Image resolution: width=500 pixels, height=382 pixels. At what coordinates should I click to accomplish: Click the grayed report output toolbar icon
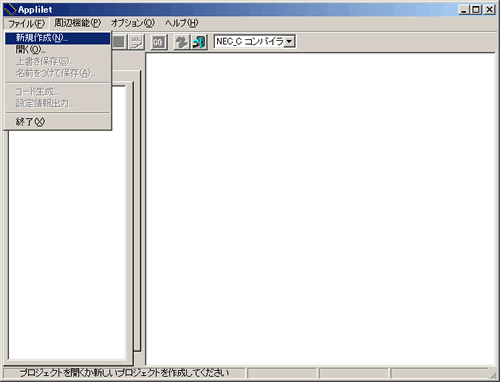(136, 42)
